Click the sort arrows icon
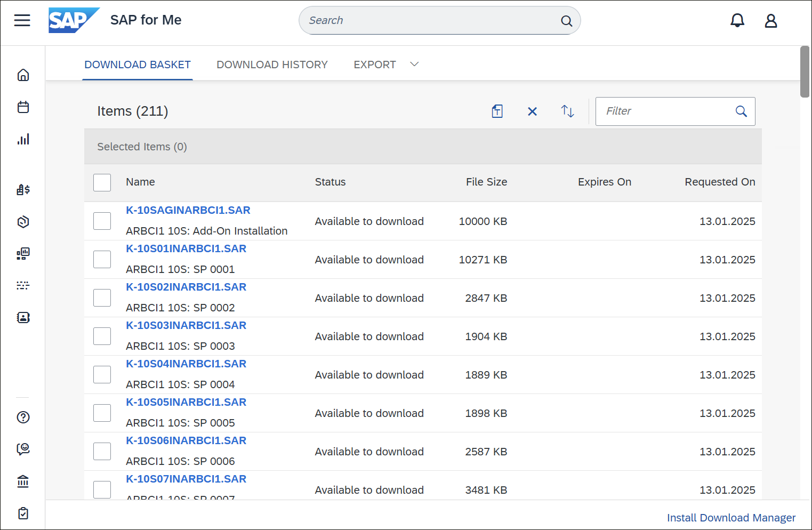Image resolution: width=812 pixels, height=530 pixels. pos(567,111)
